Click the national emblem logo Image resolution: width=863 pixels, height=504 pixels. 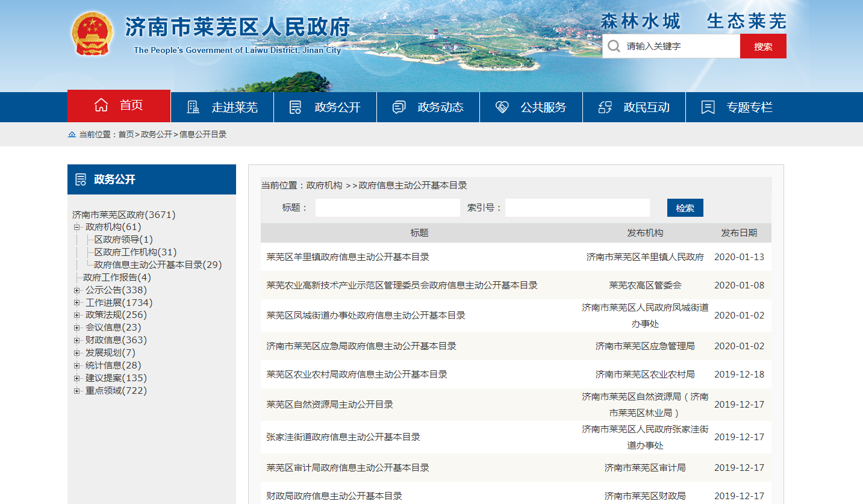pos(92,33)
